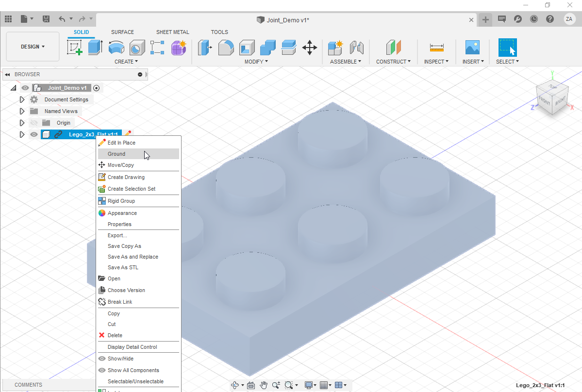582x392 pixels.
Task: Activate the Extrude tool
Action: [x=95, y=47]
